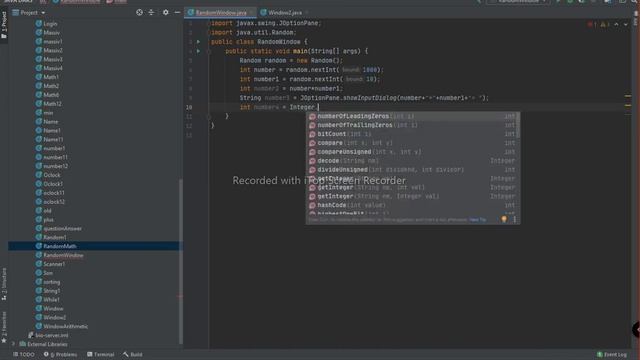Open the run configuration dropdown
This screenshot has height=360, width=640.
tap(518, 1)
